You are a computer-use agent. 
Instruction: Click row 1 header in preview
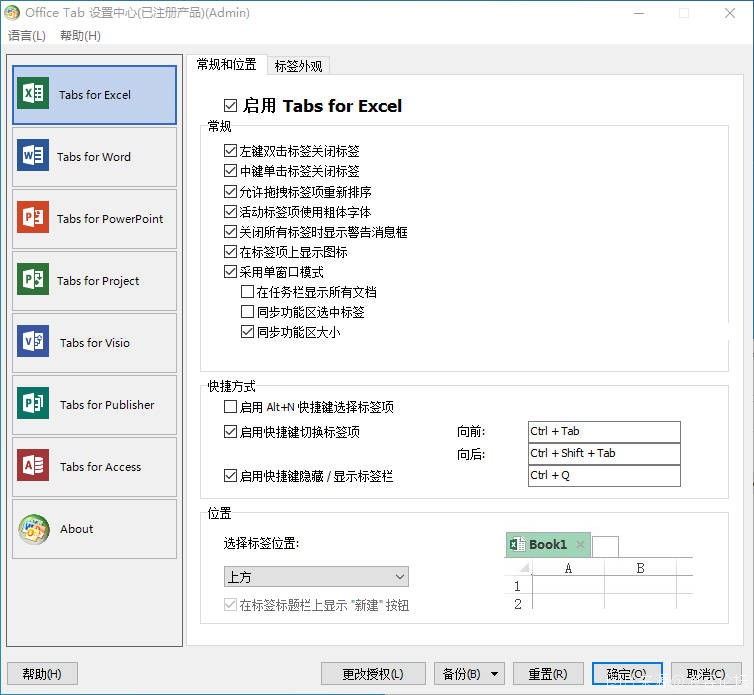(x=517, y=586)
